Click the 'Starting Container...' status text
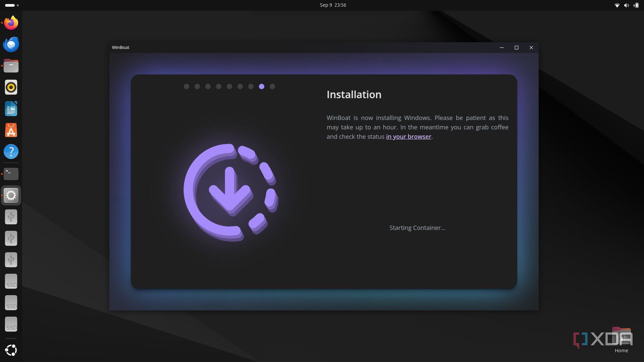The height and width of the screenshot is (362, 644). pos(417,228)
